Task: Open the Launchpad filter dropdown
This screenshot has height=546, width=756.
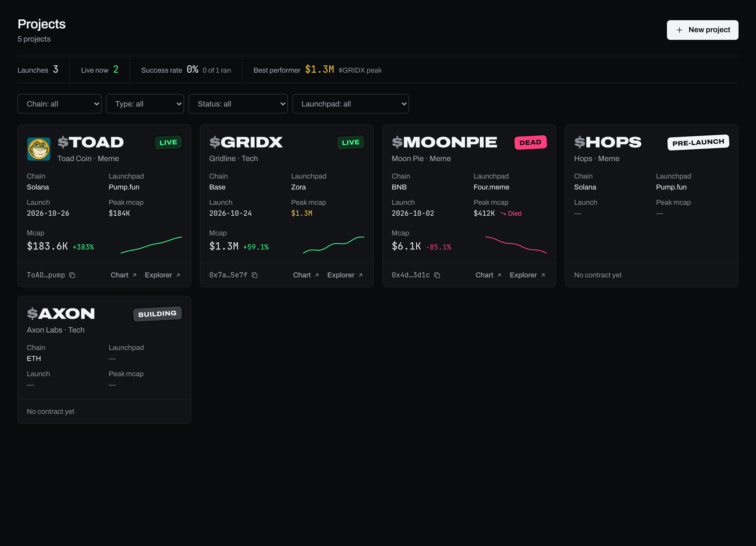Action: pyautogui.click(x=351, y=104)
